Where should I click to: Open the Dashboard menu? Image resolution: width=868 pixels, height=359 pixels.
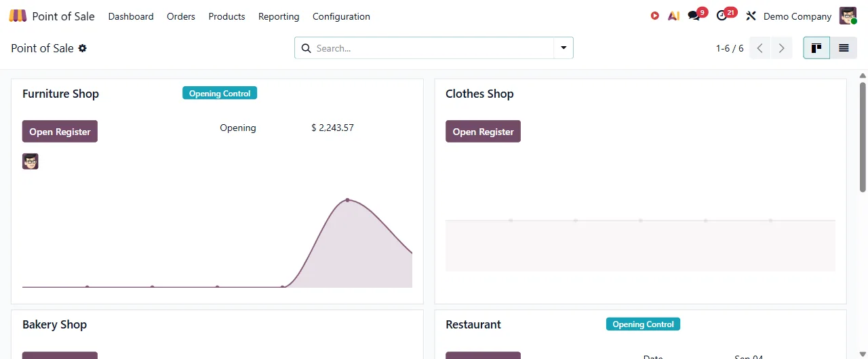pos(131,16)
